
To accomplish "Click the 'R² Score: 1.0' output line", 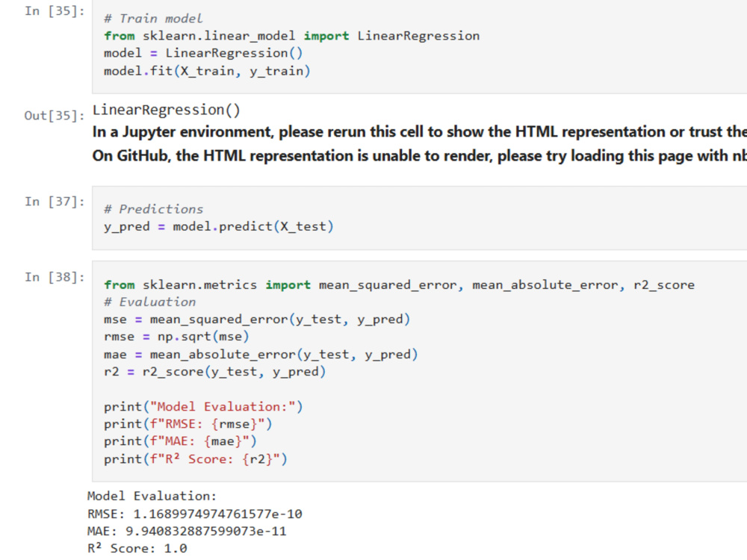I will click(137, 548).
